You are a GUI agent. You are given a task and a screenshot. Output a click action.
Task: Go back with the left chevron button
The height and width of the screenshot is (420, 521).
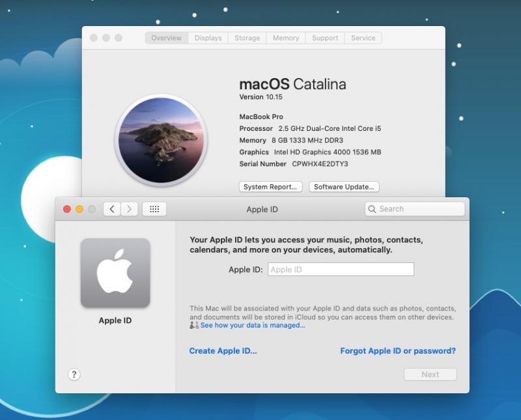click(x=112, y=209)
